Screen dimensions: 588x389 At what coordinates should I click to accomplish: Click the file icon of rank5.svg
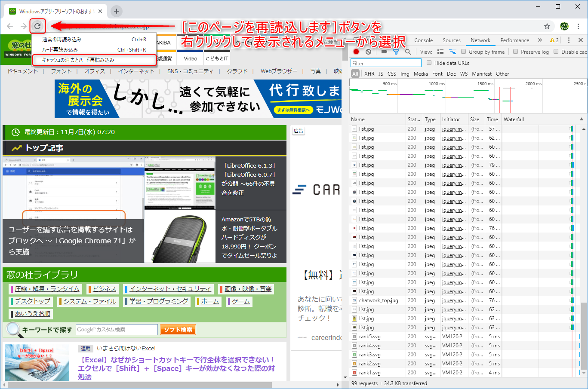[354, 337]
